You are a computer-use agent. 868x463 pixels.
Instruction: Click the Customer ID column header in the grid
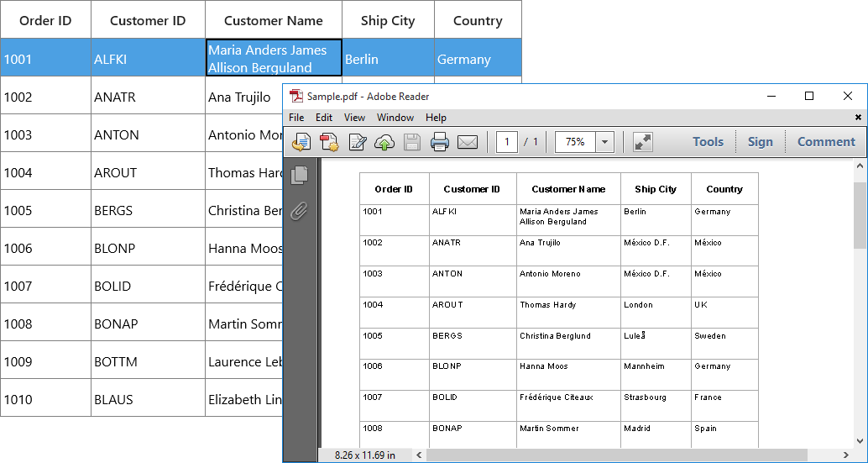pyautogui.click(x=148, y=20)
